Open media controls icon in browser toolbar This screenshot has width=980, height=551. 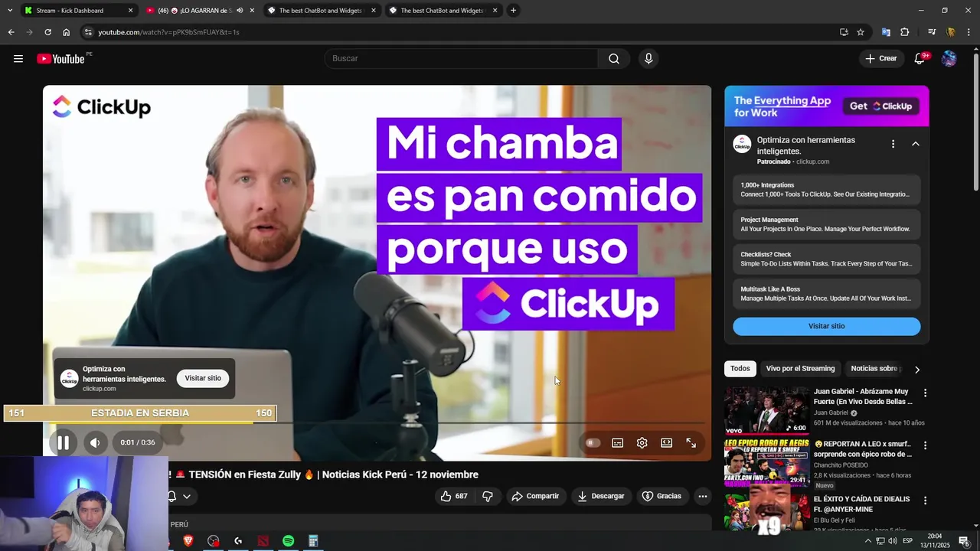pos(932,32)
